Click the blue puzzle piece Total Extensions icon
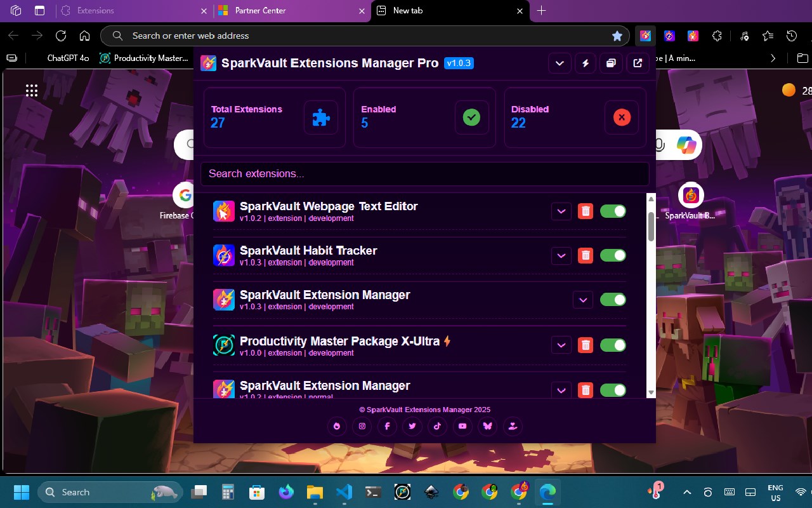Screen dimensions: 812x508 (x=321, y=117)
